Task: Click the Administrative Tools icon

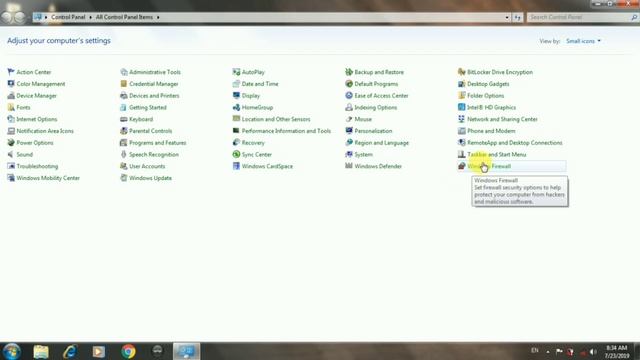Action: pos(124,72)
